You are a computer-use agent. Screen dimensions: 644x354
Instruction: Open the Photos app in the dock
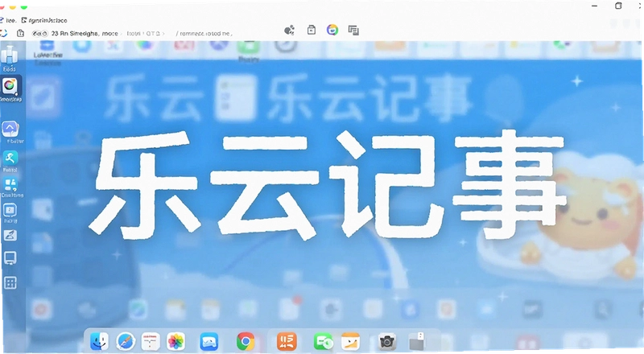(175, 342)
